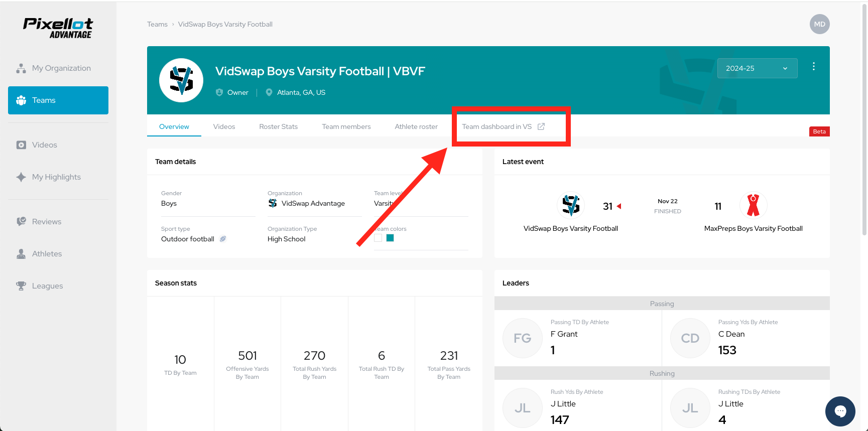Image resolution: width=868 pixels, height=431 pixels.
Task: Select Teams in the sidebar
Action: pos(58,100)
